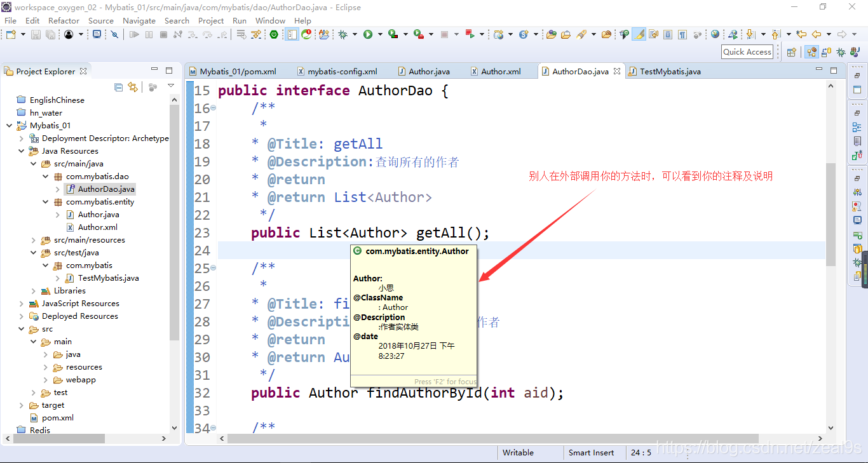The width and height of the screenshot is (868, 463).
Task: Switch to the Java EE perspective icon
Action: click(811, 52)
